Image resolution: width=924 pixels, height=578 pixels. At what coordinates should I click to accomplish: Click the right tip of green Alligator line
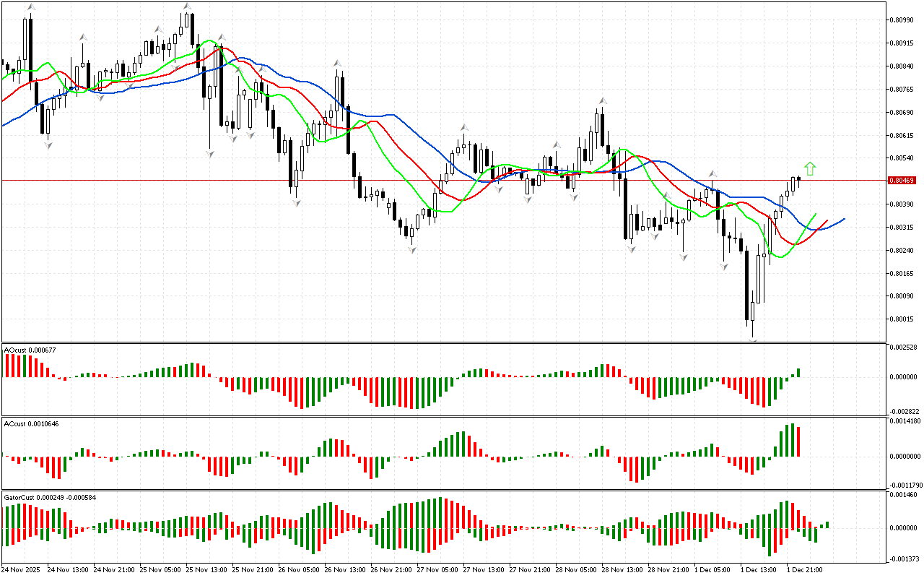(816, 214)
